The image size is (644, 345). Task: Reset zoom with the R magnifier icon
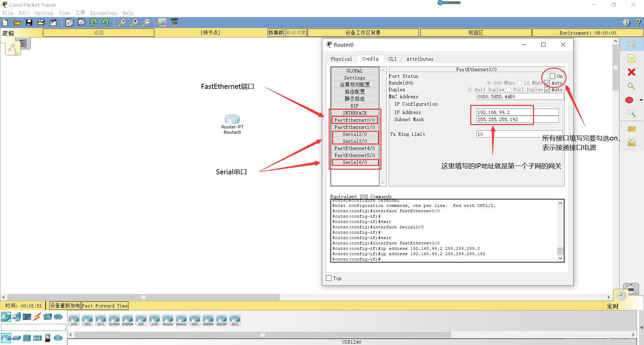134,22
